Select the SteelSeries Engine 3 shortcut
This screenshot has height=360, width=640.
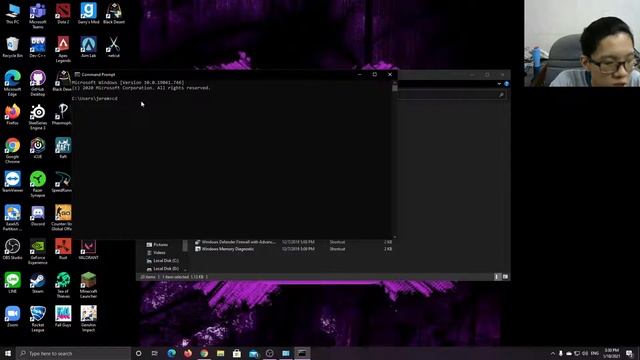38,117
